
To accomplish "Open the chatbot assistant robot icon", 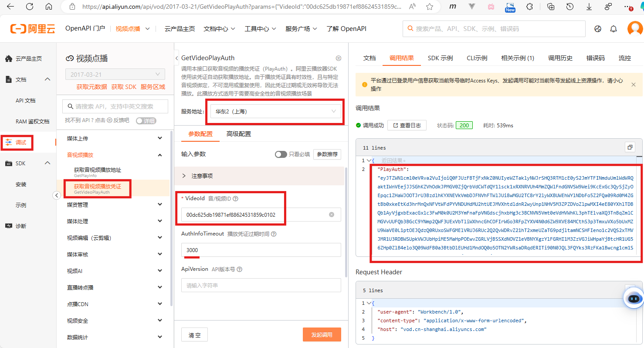I will click(634, 299).
